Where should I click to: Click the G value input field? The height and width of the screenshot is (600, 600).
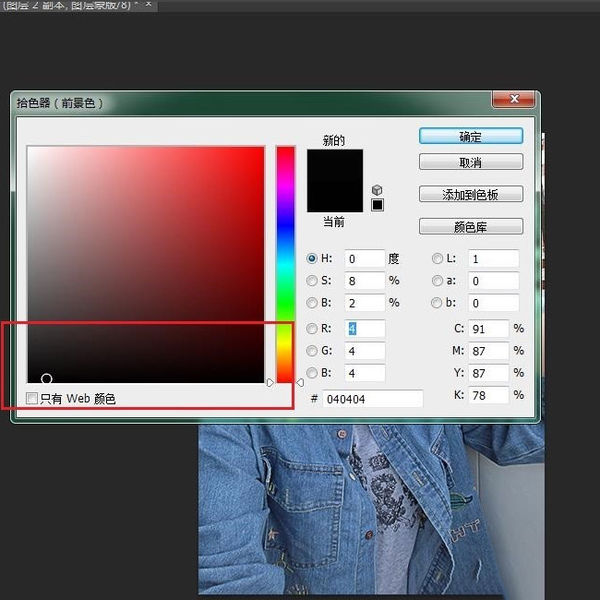[365, 351]
